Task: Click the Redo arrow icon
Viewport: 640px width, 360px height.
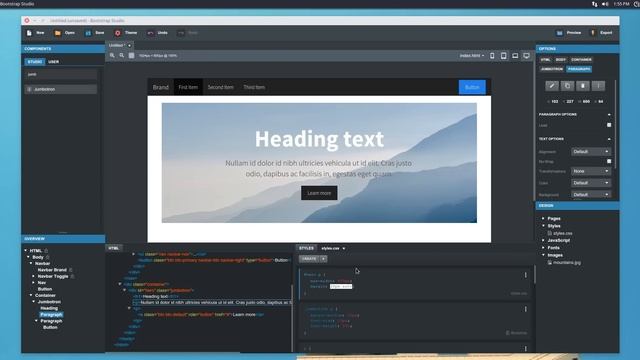Action: (x=181, y=33)
